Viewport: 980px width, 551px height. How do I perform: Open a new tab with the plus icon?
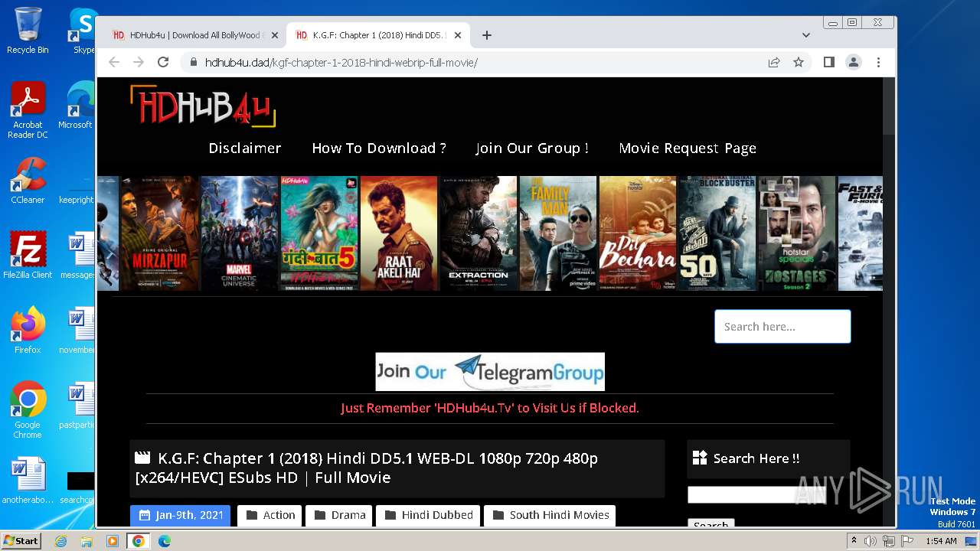point(487,35)
